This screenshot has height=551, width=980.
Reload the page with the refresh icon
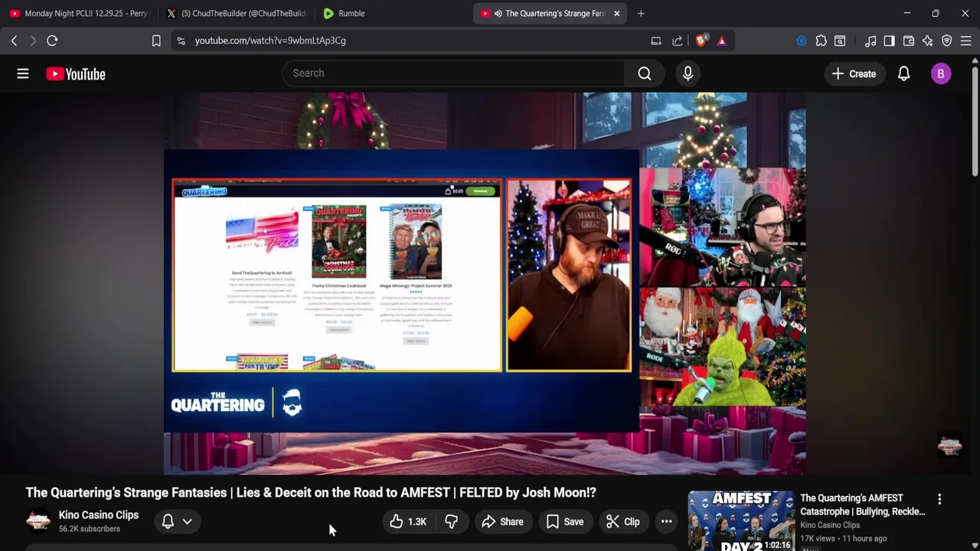tap(52, 41)
